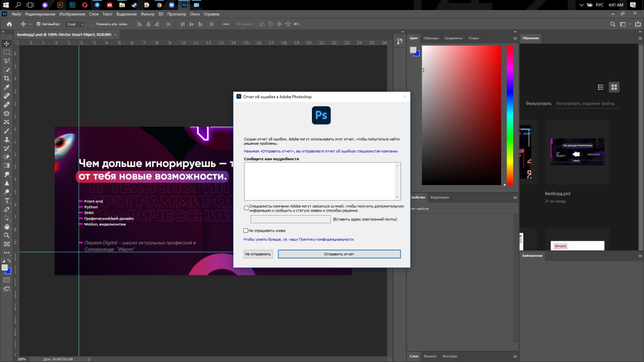Screen dimensions: 644x362
Task: Check the Не спрашивать снова checkbox
Action: 247,231
